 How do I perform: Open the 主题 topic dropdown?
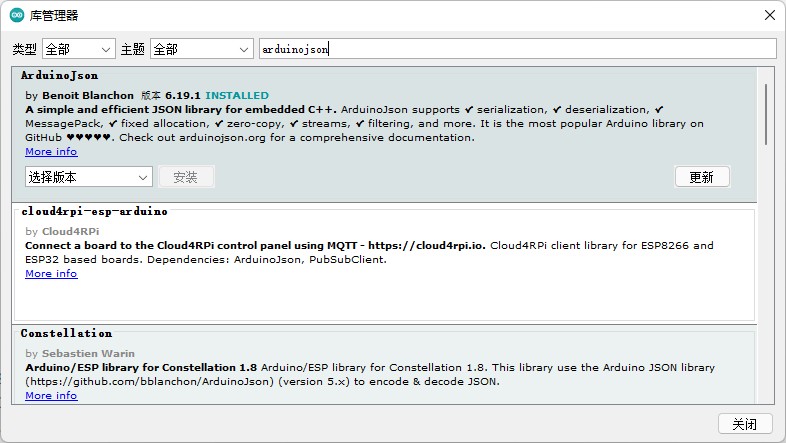tap(202, 49)
